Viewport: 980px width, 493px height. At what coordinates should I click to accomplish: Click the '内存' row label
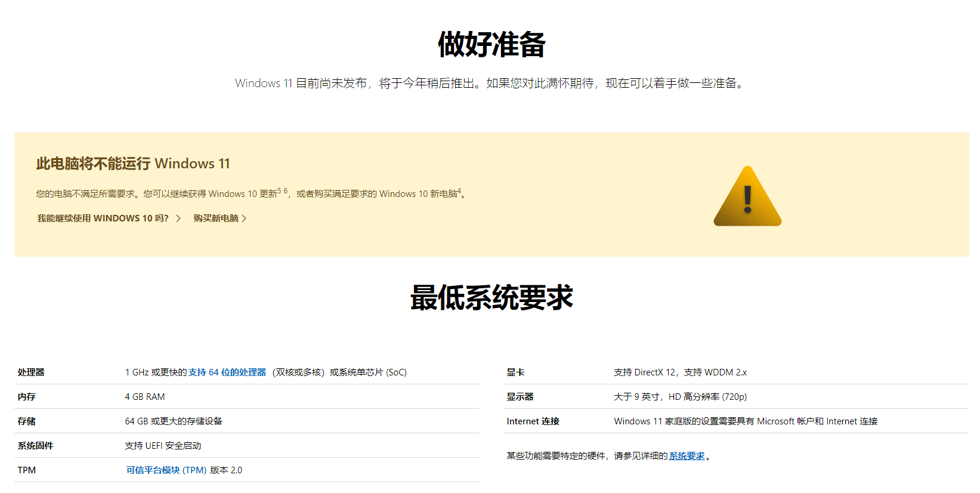26,397
